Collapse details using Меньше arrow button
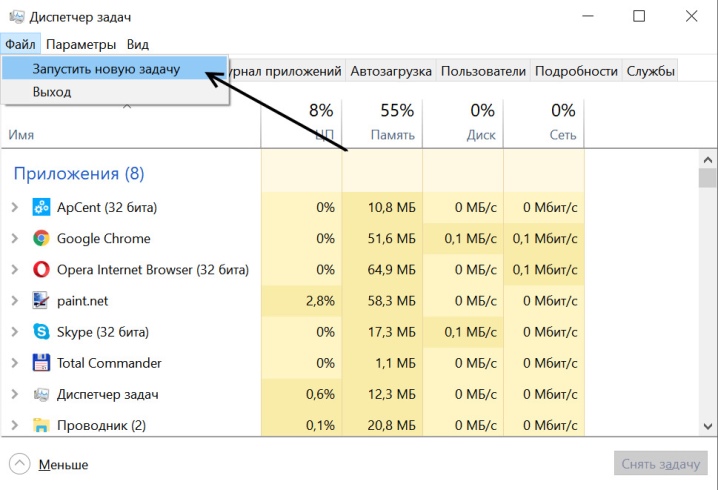This screenshot has height=490, width=718. [x=20, y=464]
